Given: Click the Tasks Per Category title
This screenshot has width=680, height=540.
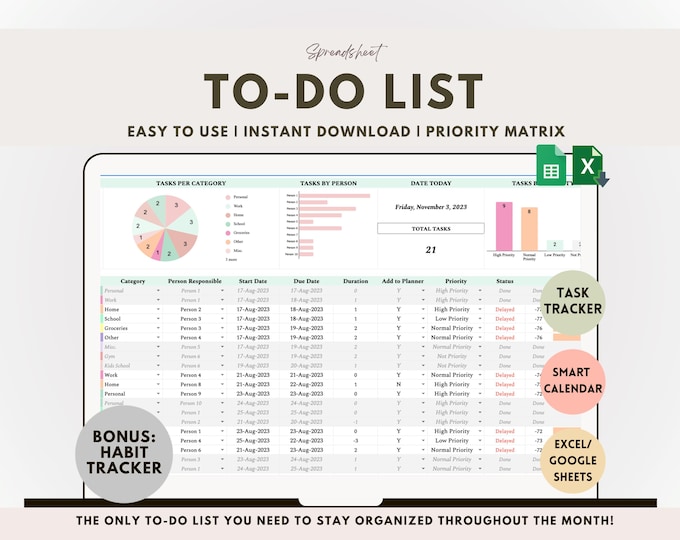Looking at the screenshot, I should pyautogui.click(x=191, y=183).
